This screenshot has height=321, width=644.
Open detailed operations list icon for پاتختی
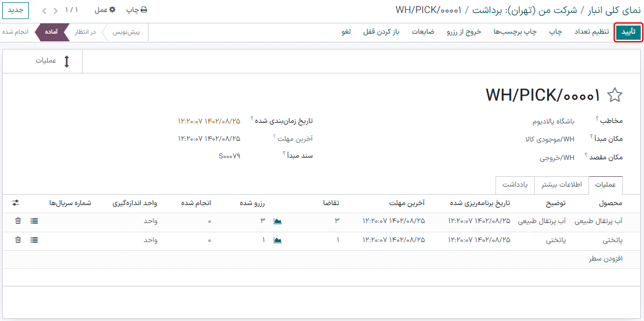coord(34,239)
